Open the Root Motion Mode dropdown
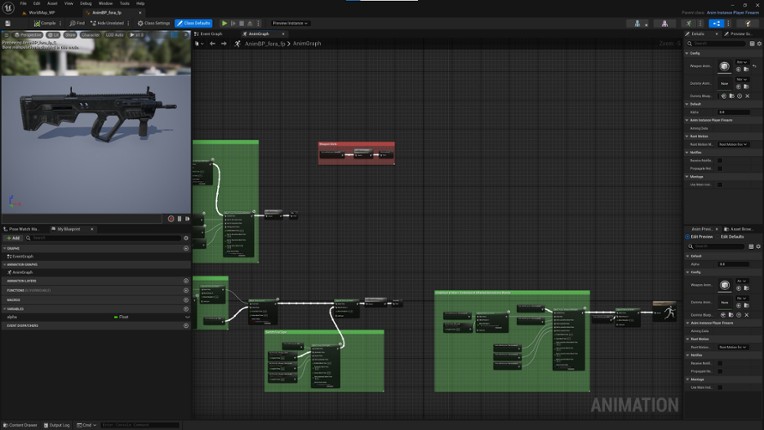764x430 pixels. pos(733,144)
